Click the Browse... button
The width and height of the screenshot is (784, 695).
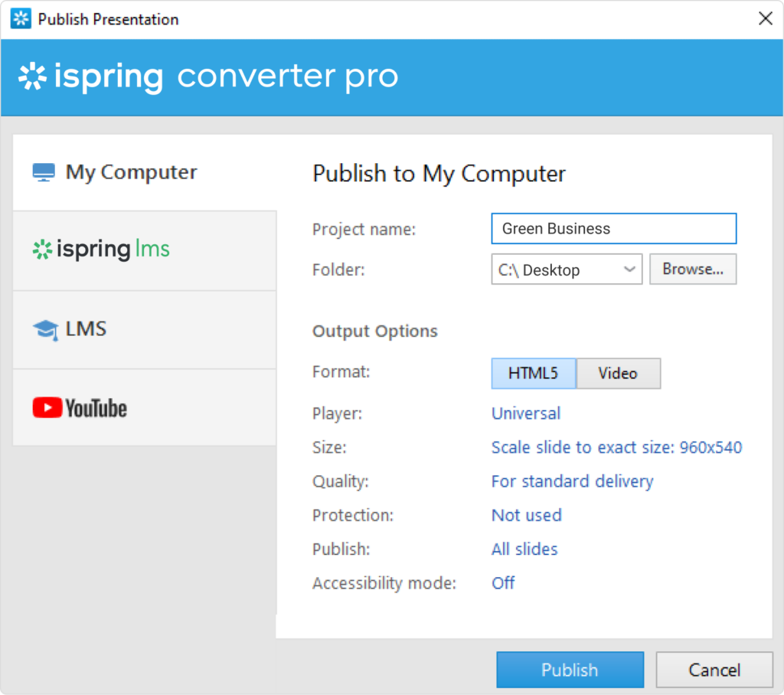[x=692, y=269]
